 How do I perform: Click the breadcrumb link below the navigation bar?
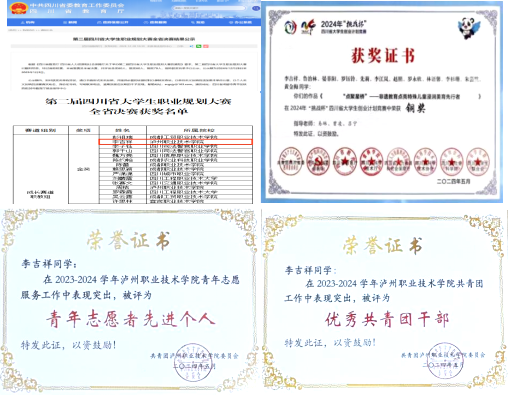[31, 30]
